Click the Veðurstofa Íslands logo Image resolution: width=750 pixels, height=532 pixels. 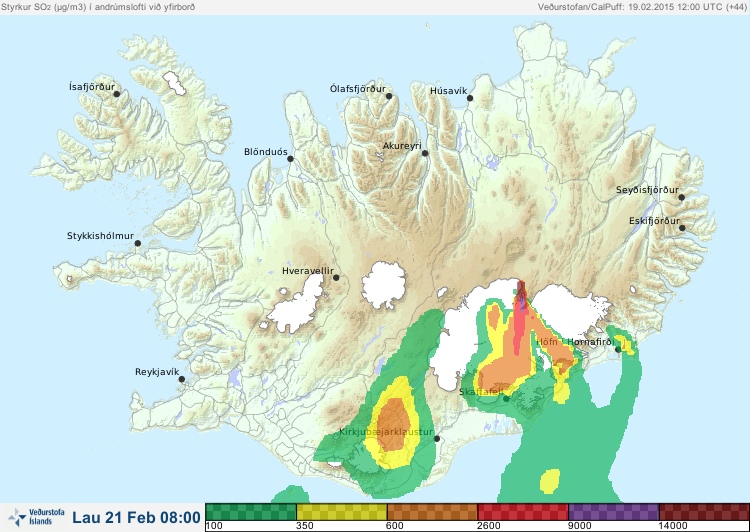[x=36, y=517]
